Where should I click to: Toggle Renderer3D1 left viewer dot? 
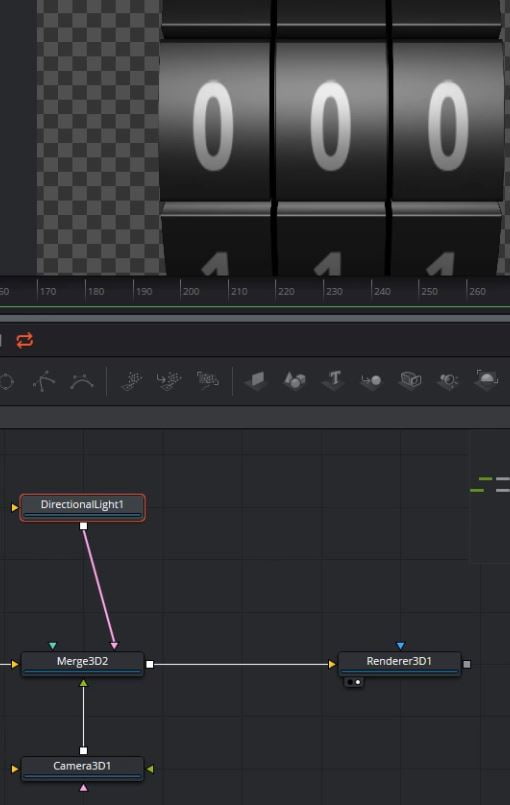pyautogui.click(x=350, y=682)
